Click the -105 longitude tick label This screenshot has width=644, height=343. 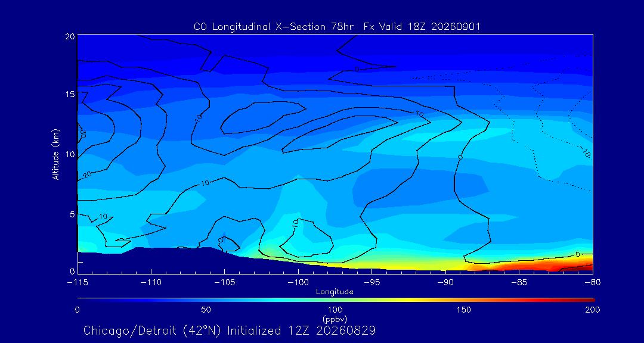click(224, 283)
